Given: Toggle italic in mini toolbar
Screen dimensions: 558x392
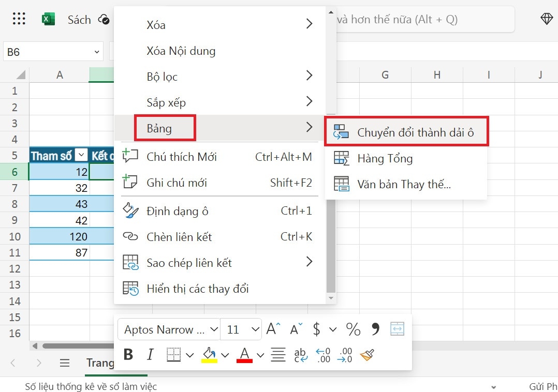Looking at the screenshot, I should (x=150, y=354).
